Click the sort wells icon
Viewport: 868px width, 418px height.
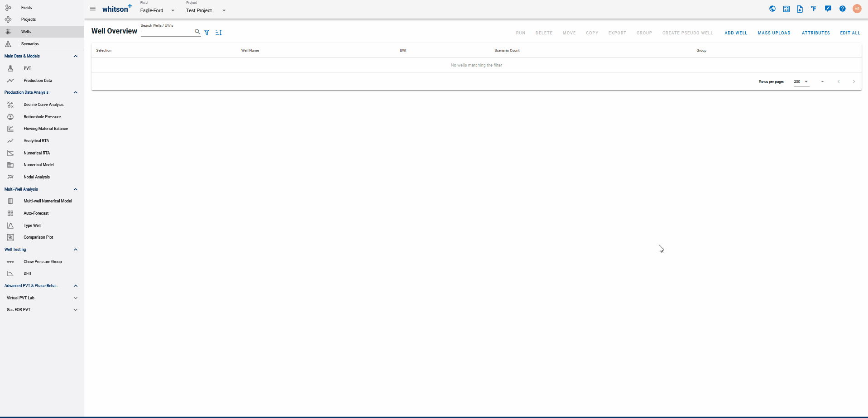coord(219,33)
